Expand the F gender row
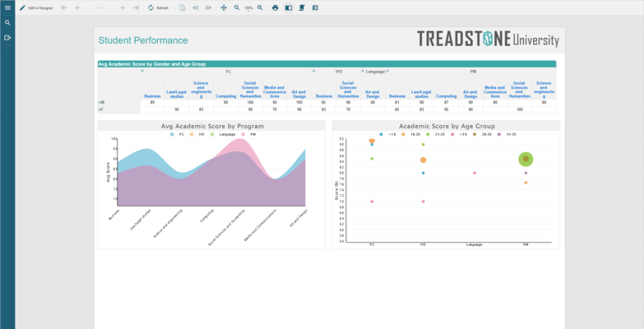 tap(100, 109)
